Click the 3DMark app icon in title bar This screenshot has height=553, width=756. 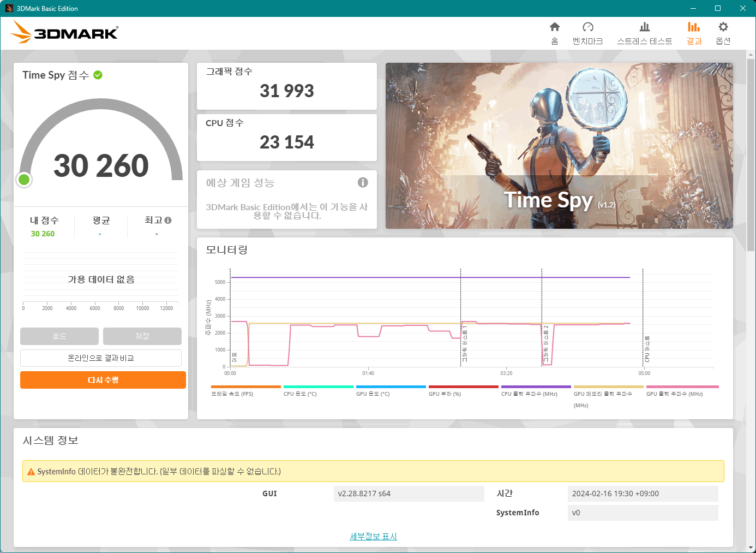point(9,8)
